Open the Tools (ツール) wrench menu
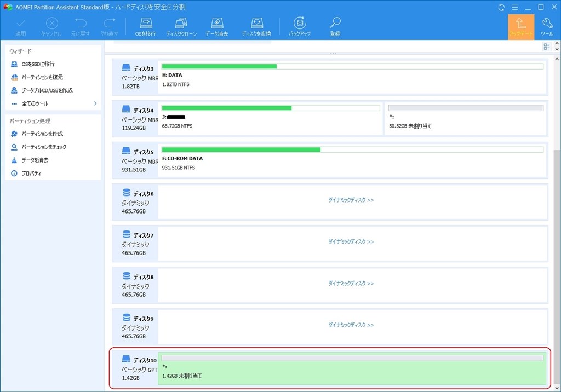Screen dimensions: 561x392 [x=547, y=27]
